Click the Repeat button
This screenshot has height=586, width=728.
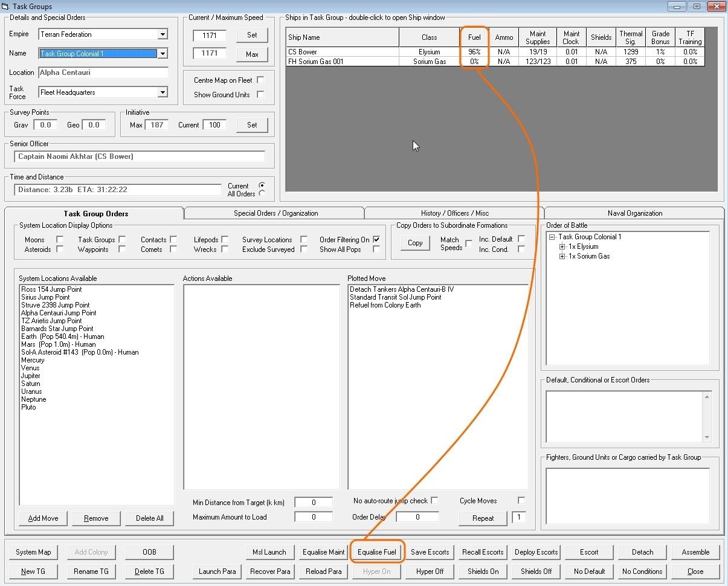[x=483, y=518]
